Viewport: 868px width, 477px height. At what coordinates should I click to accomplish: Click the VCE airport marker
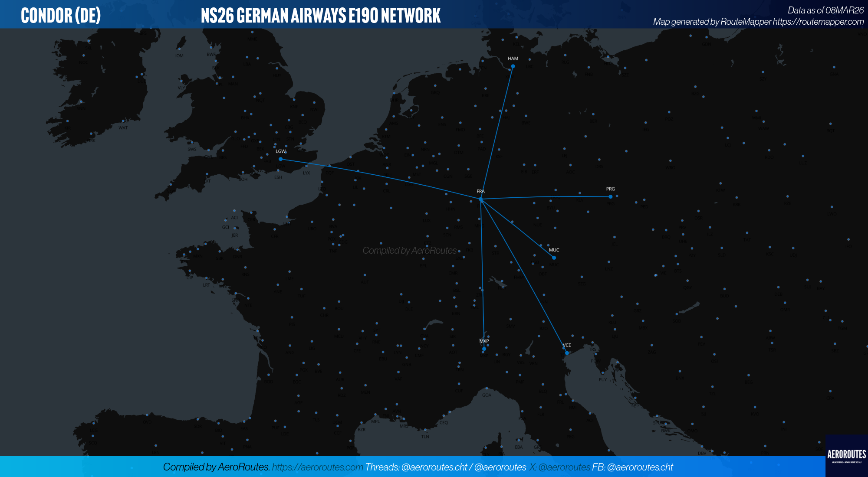567,353
